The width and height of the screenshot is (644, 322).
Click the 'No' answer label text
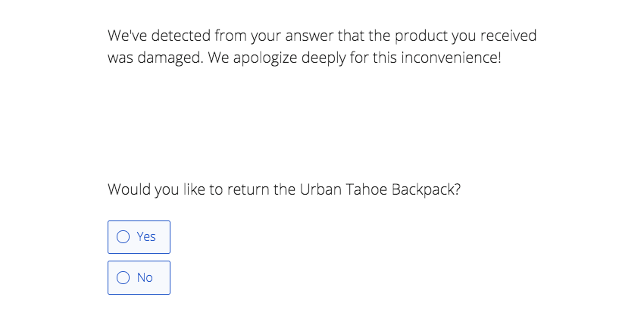tap(145, 278)
